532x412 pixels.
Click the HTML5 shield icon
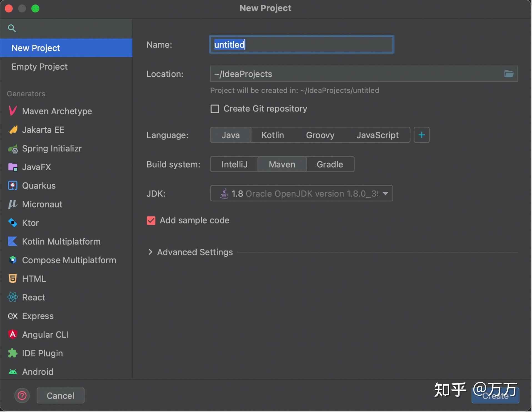13,278
